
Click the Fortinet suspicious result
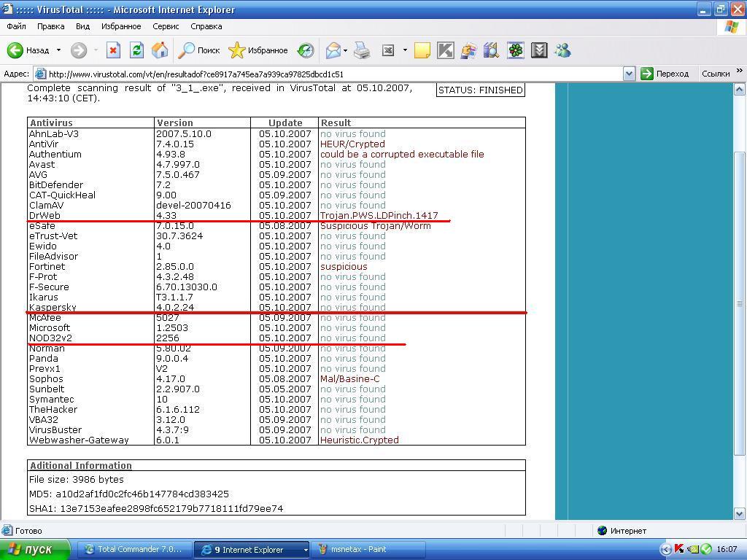coord(344,267)
